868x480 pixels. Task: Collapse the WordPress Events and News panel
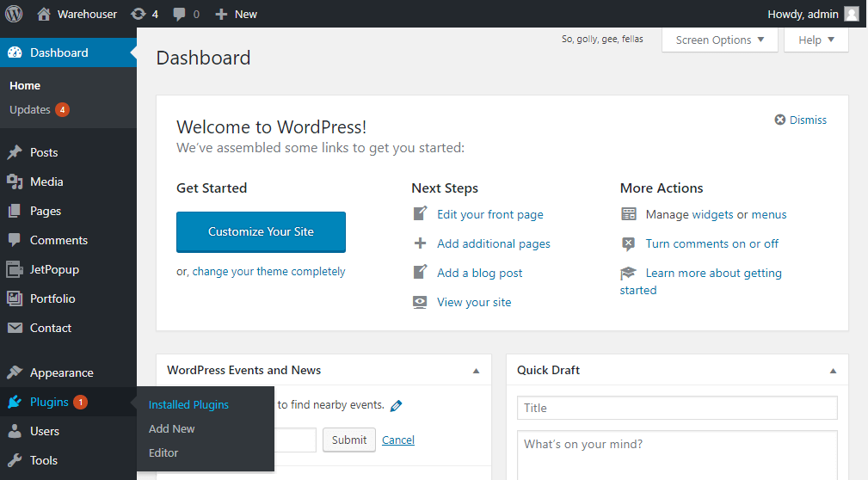point(476,371)
